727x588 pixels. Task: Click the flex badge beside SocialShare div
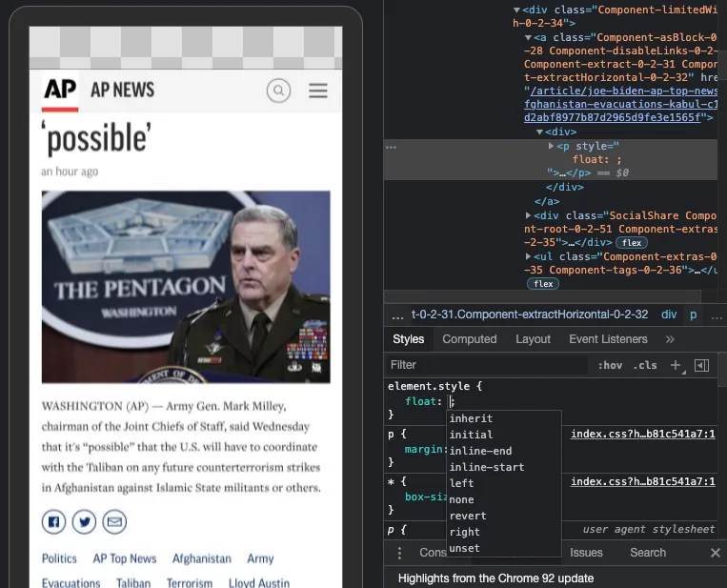click(x=632, y=242)
